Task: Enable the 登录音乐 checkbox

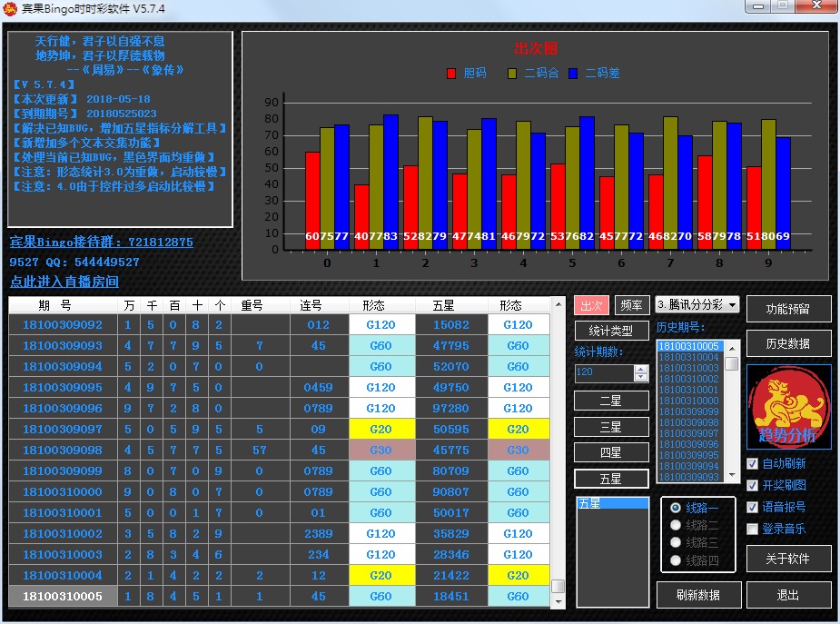Action: tap(752, 529)
